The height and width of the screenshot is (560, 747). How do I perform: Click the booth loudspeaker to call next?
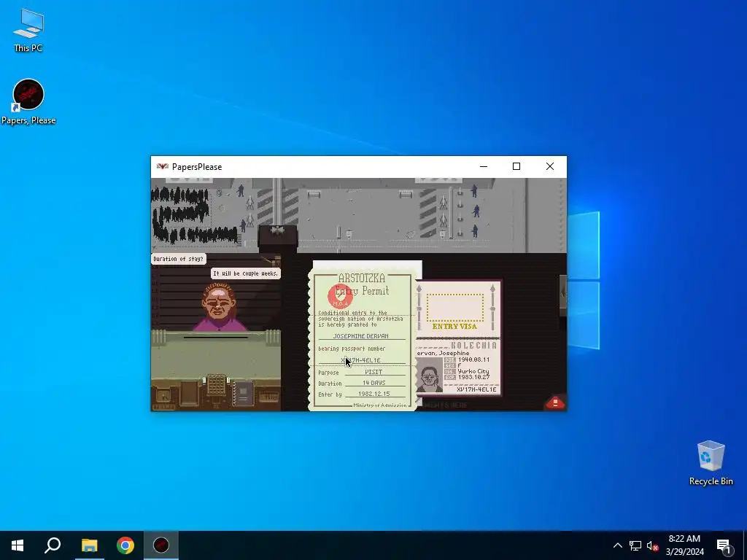pyautogui.click(x=277, y=233)
